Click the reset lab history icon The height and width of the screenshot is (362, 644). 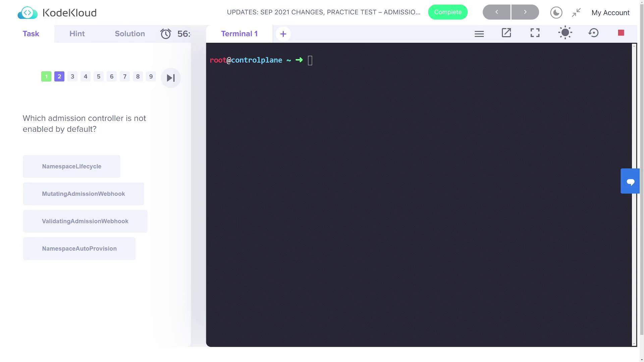[x=593, y=33]
